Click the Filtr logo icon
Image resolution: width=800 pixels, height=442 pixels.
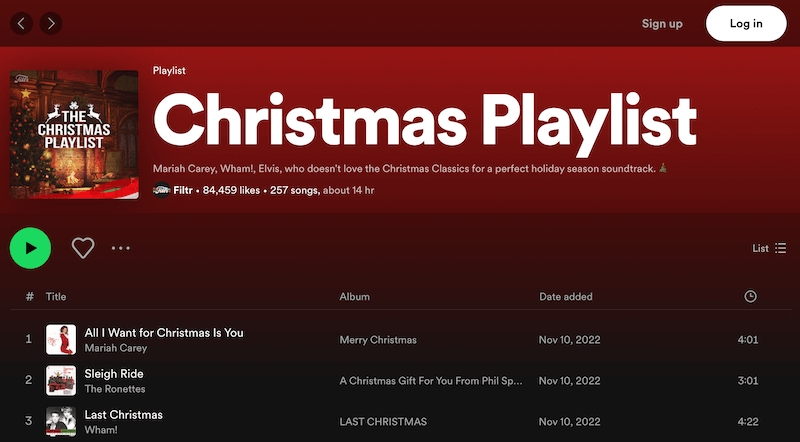click(162, 190)
